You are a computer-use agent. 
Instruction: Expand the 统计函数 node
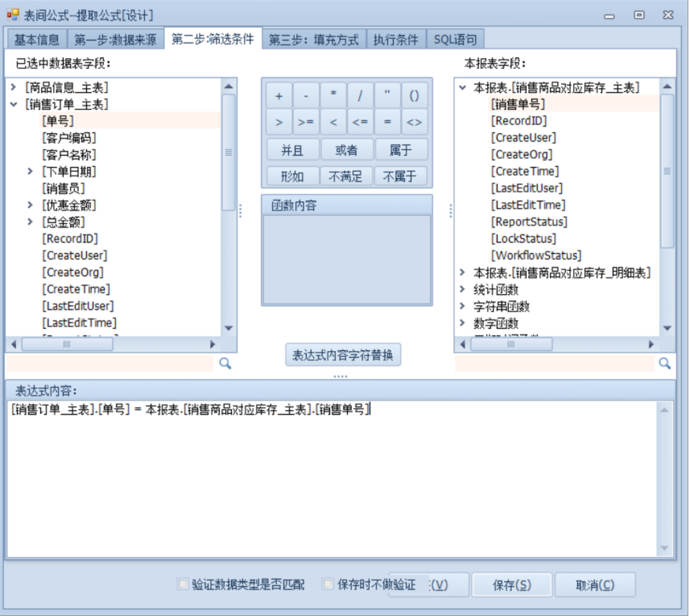coord(463,289)
